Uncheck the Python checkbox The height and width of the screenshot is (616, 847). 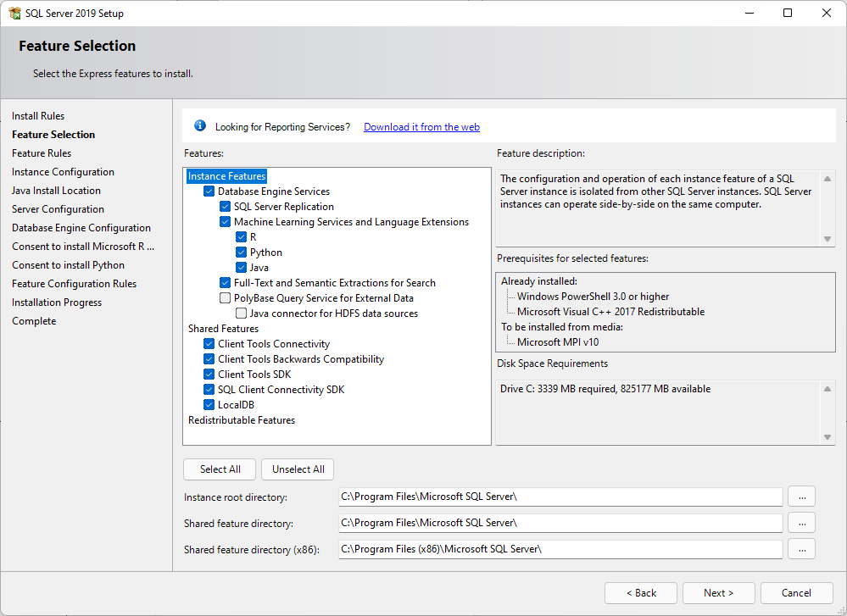pyautogui.click(x=242, y=253)
